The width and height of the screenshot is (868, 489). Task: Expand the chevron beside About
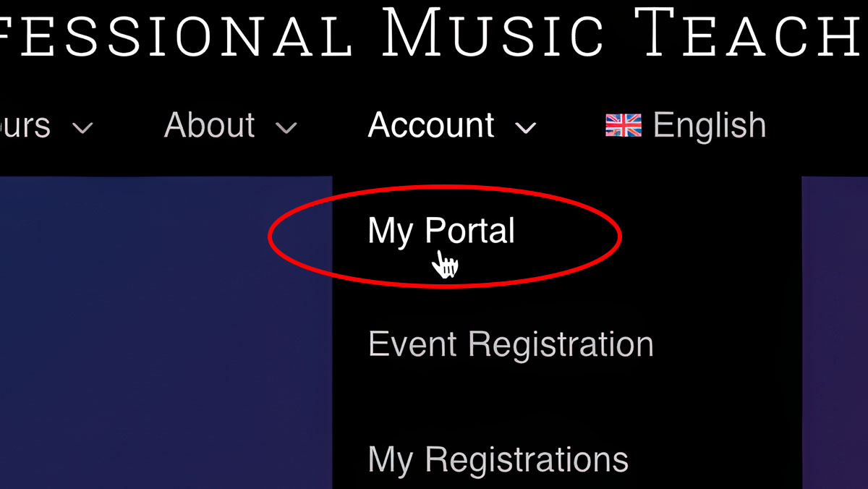point(287,129)
